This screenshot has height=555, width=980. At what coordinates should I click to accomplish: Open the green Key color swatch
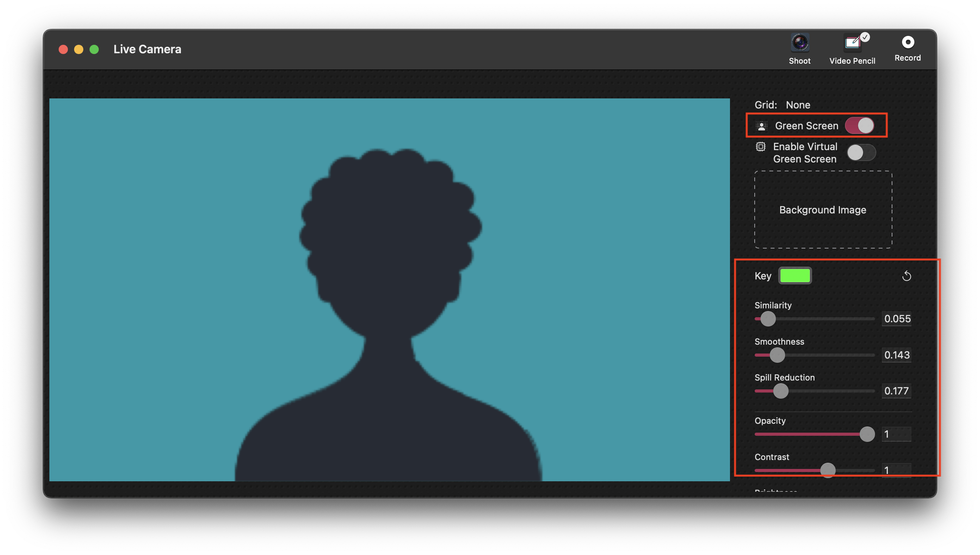pyautogui.click(x=795, y=276)
